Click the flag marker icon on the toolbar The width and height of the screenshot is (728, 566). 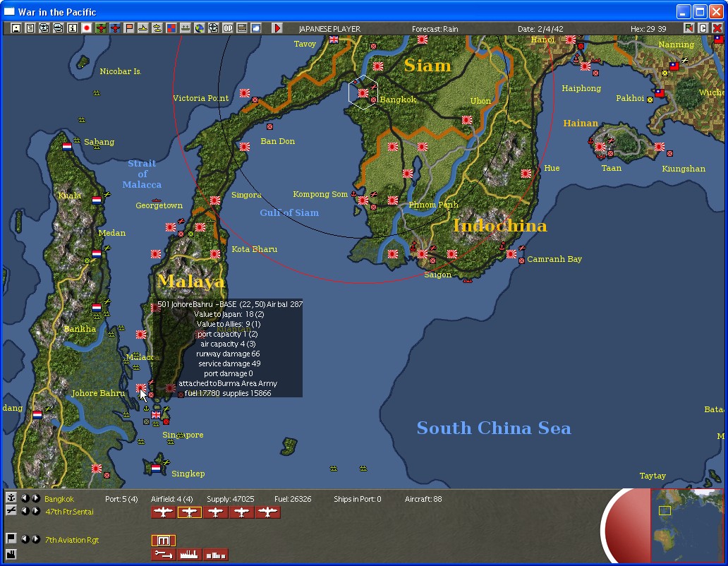(x=128, y=28)
